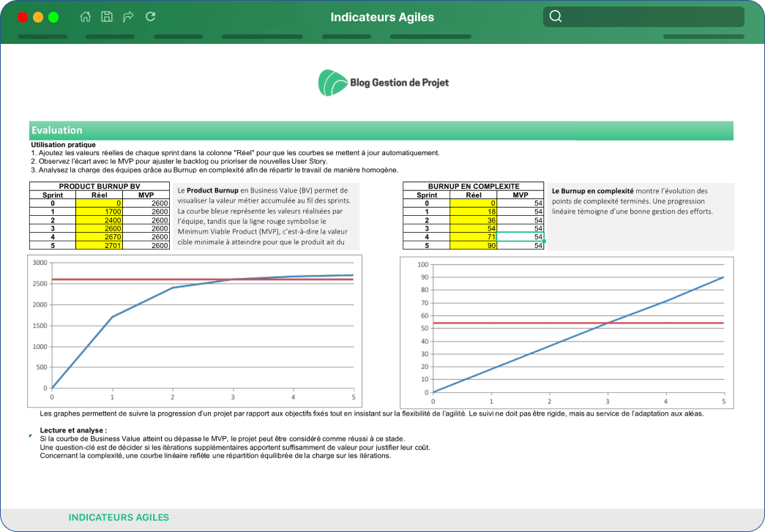
Task: Click the Blog Gestion de Projet logo
Action: [x=384, y=83]
